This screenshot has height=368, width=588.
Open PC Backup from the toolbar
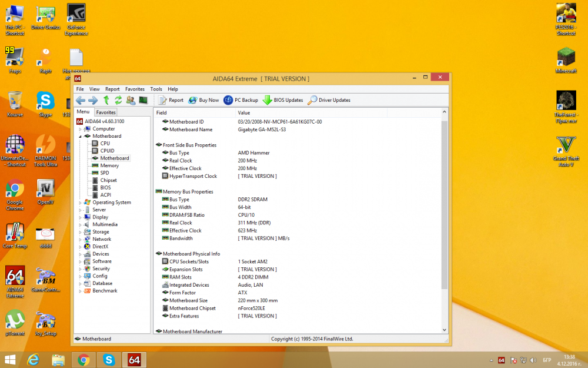(240, 100)
